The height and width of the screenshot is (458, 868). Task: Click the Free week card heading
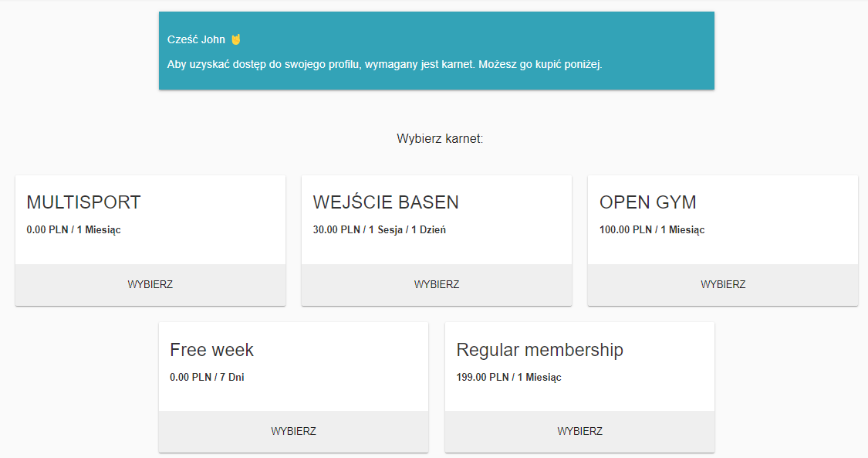[x=211, y=350]
